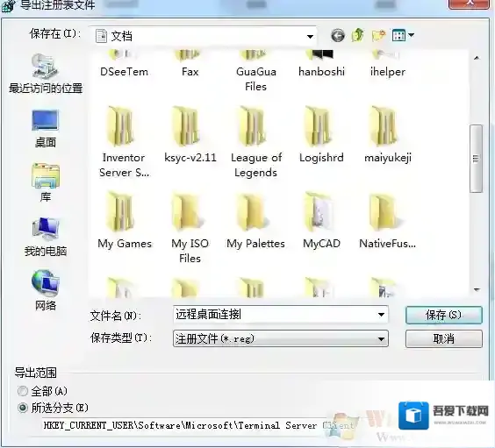Screen dimensions: 495x448
Task: Create a new folder from toolbar
Action: [378, 35]
